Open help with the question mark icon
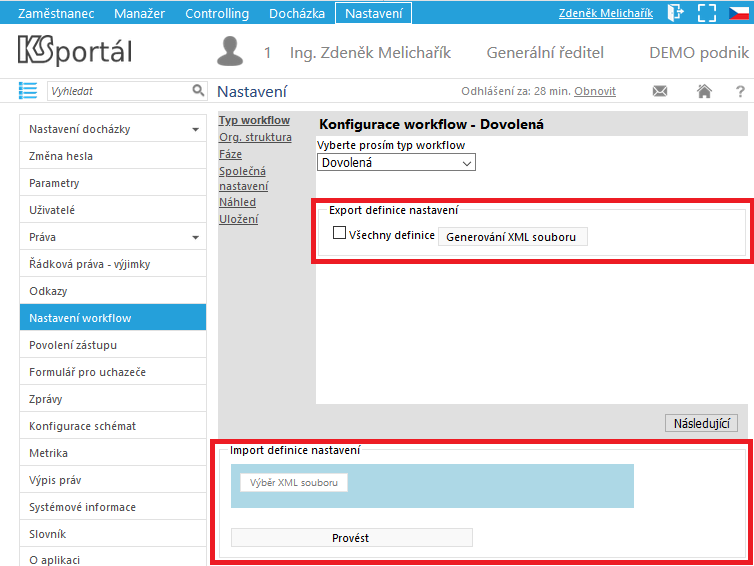 [x=740, y=91]
